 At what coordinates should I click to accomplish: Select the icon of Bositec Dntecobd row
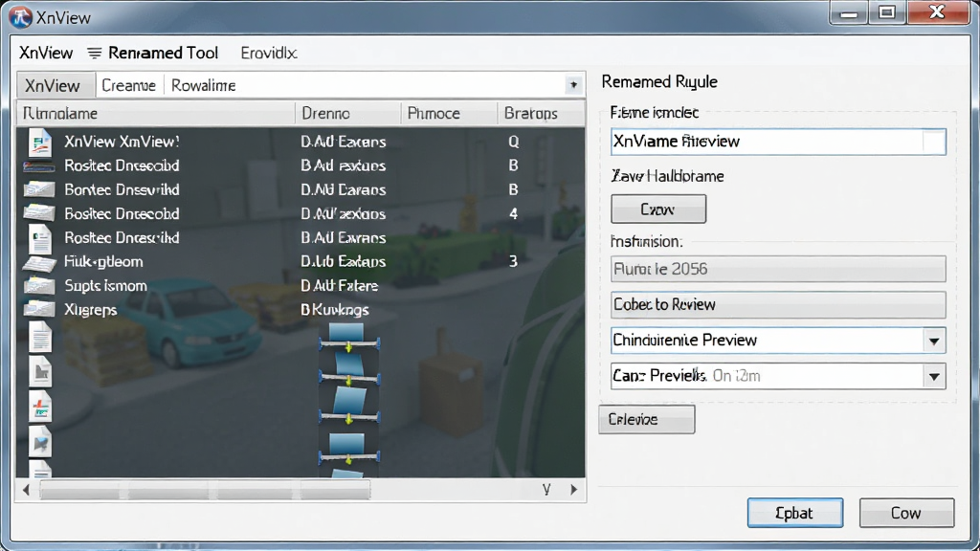click(x=38, y=213)
